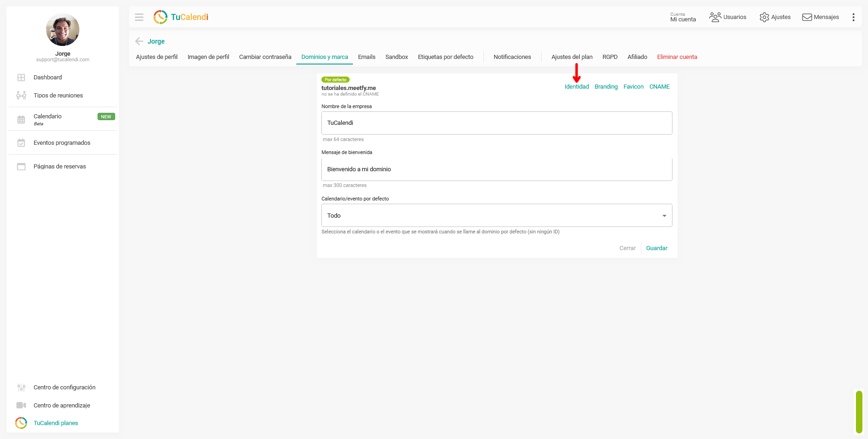Click the green vertical scrollbar handle
The height and width of the screenshot is (439, 868).
pos(859,412)
